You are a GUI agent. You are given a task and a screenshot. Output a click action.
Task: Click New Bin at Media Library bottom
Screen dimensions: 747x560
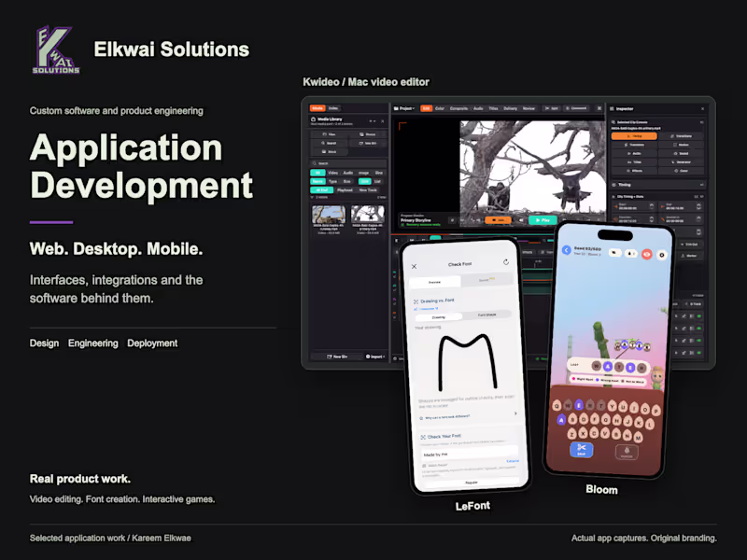tap(337, 357)
